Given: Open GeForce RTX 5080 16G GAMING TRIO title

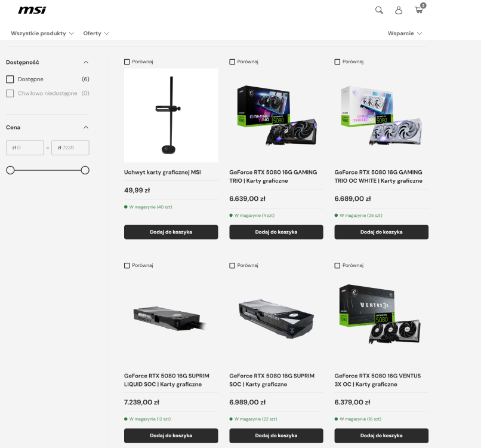Looking at the screenshot, I should (x=273, y=177).
